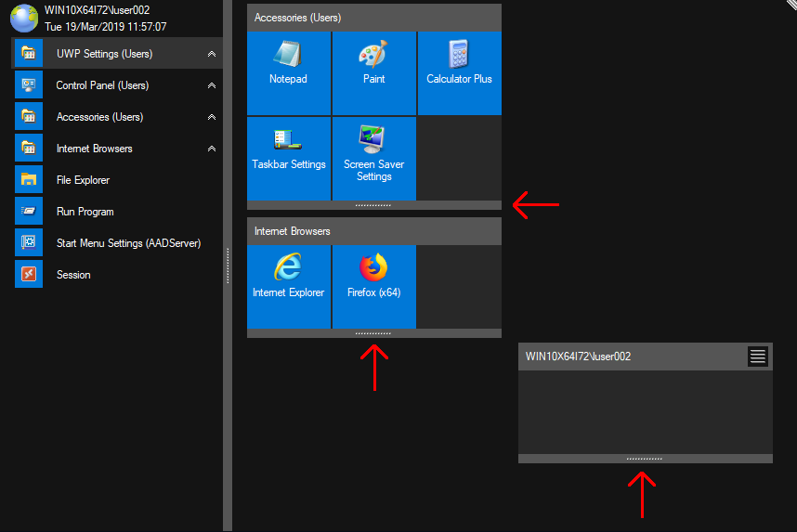Select Run Program in the sidebar
This screenshot has width=797, height=532.
pos(85,212)
